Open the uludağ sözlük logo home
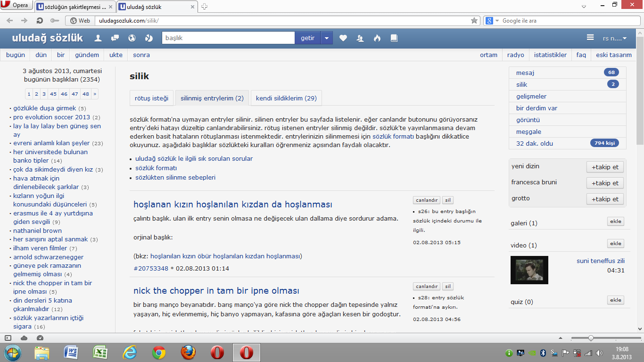Screen dimensions: 644x362 tap(47, 38)
